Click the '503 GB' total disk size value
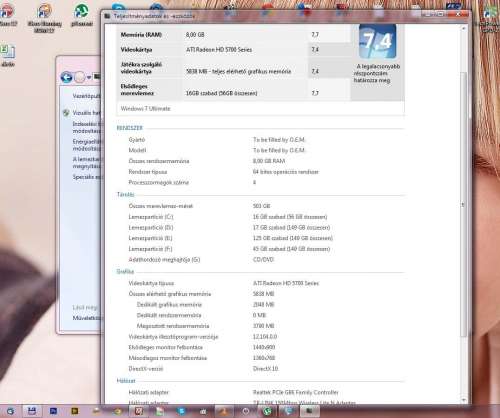The width and height of the screenshot is (500, 418). coord(262,206)
